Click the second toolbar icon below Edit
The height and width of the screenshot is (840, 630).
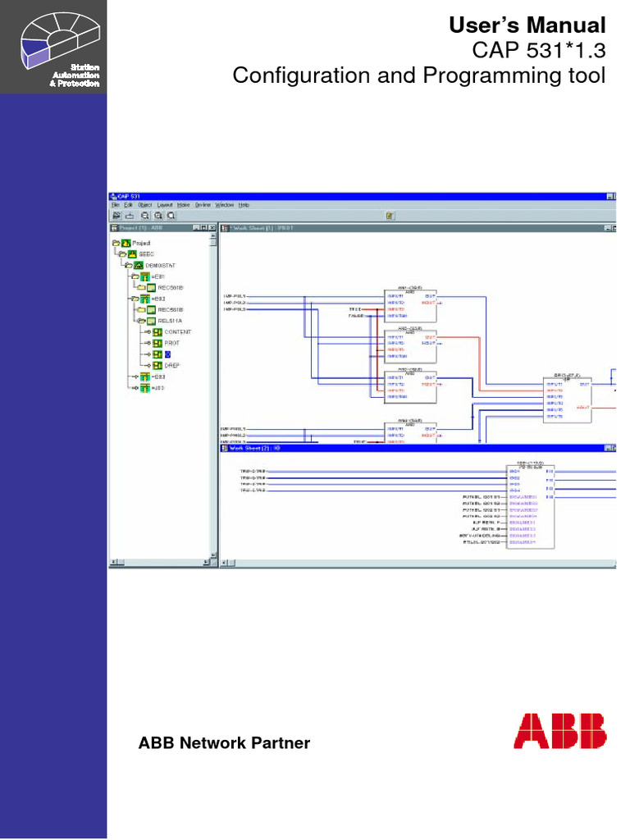click(129, 216)
